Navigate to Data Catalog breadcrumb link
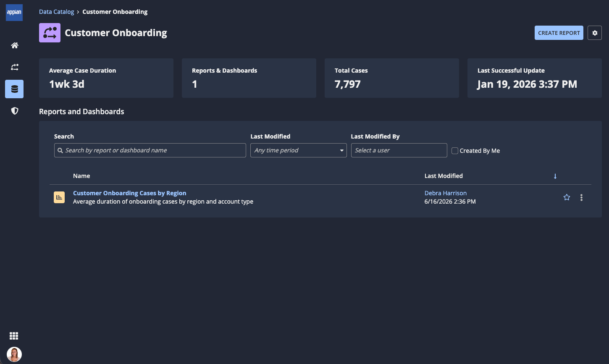The width and height of the screenshot is (609, 364). point(56,12)
